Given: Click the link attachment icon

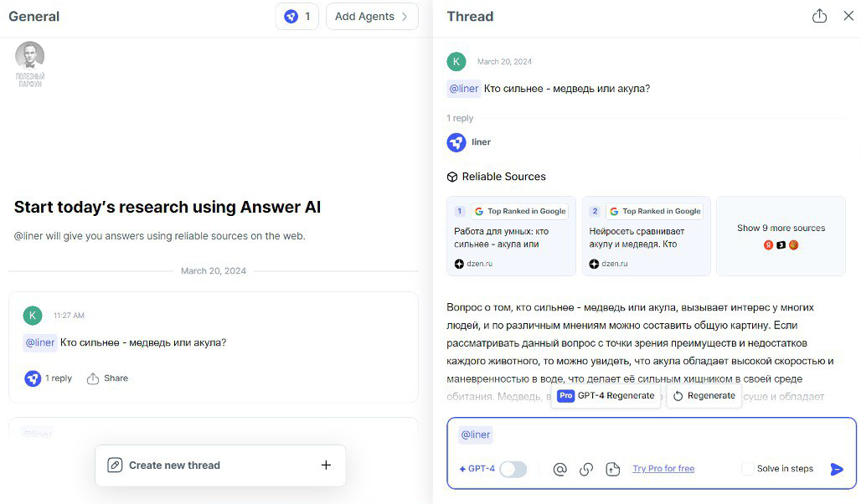Looking at the screenshot, I should pos(586,469).
